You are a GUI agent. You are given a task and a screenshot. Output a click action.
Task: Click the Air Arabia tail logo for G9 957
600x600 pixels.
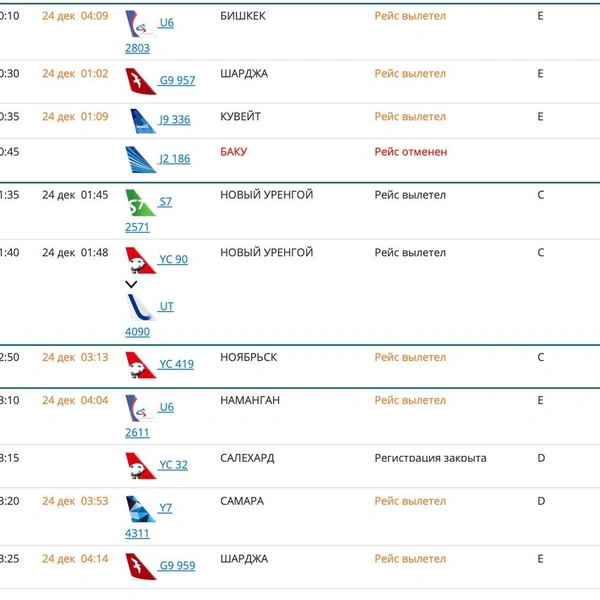click(x=140, y=81)
